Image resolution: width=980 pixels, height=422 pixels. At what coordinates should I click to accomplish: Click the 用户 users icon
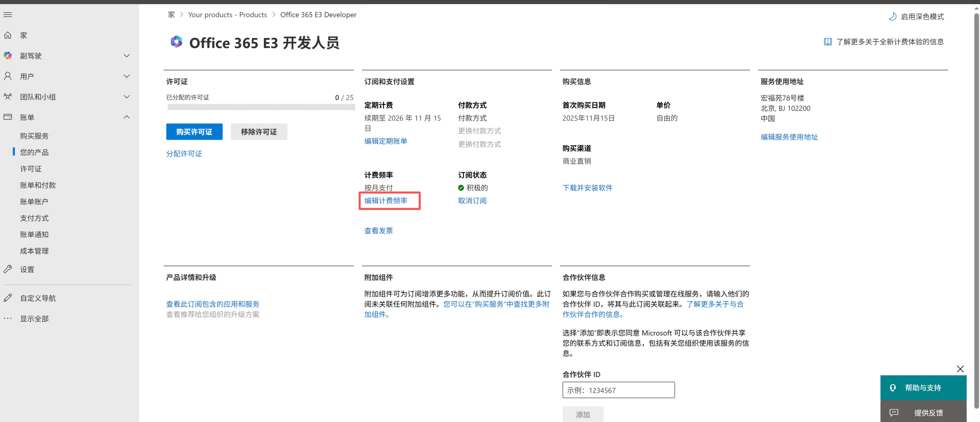point(8,76)
